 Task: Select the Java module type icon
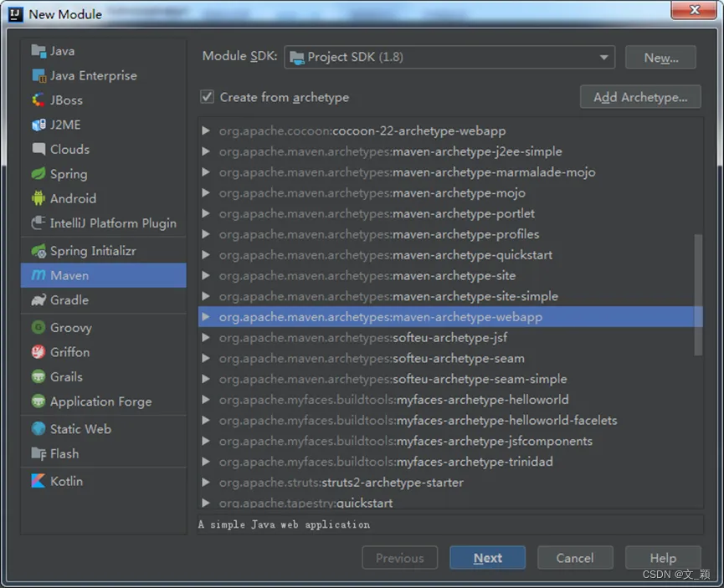[39, 51]
